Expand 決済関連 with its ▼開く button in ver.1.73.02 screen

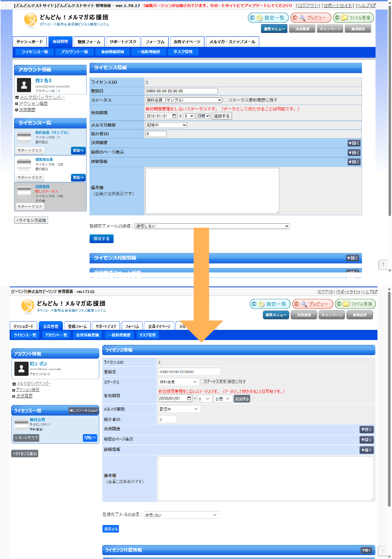[366, 430]
